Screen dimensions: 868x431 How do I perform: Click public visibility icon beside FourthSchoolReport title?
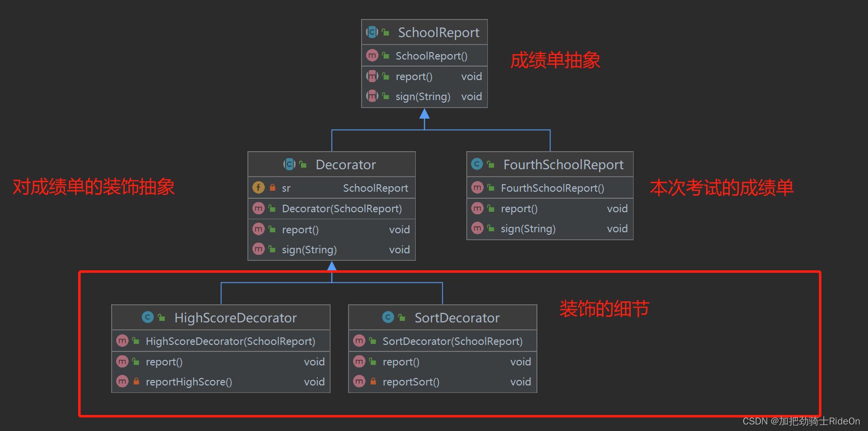point(491,164)
